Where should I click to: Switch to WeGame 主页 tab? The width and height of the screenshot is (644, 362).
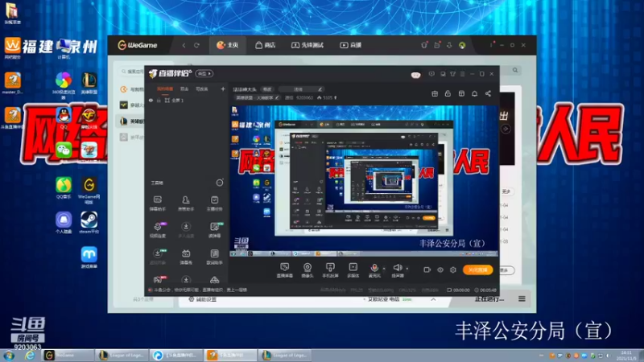point(228,45)
